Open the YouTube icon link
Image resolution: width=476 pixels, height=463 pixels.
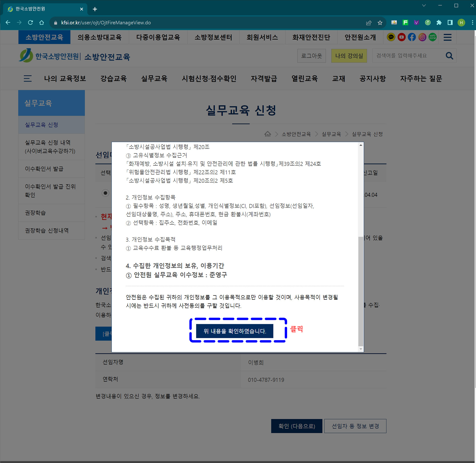pyautogui.click(x=401, y=37)
